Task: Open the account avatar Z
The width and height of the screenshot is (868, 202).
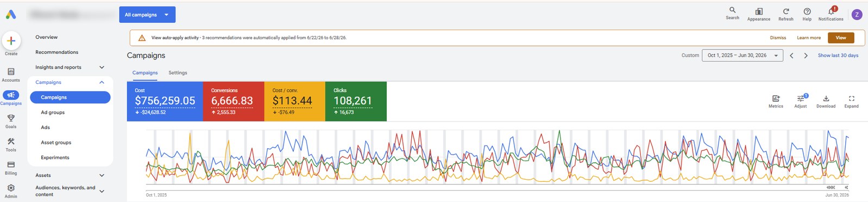Action: point(857,15)
